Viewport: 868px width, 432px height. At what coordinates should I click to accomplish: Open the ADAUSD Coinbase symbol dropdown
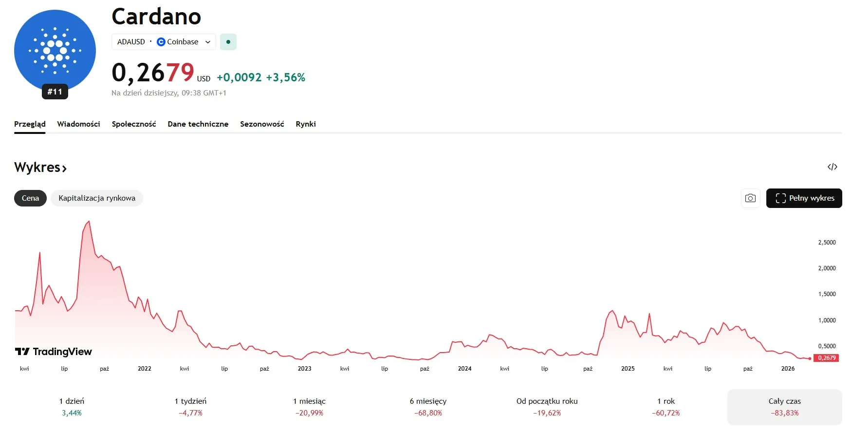(x=164, y=42)
